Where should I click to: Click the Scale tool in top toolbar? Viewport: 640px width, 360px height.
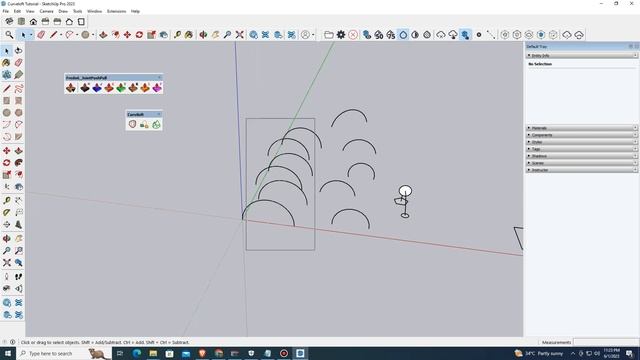tap(151, 35)
